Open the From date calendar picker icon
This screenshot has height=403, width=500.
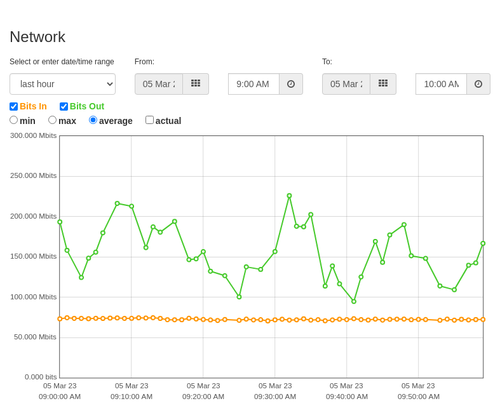(196, 84)
